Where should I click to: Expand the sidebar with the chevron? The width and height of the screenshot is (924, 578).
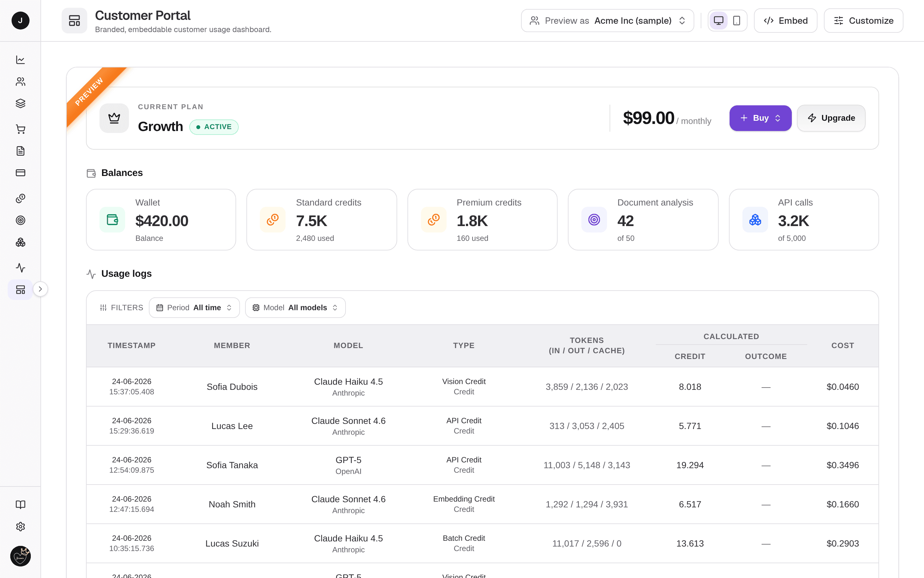pos(40,289)
